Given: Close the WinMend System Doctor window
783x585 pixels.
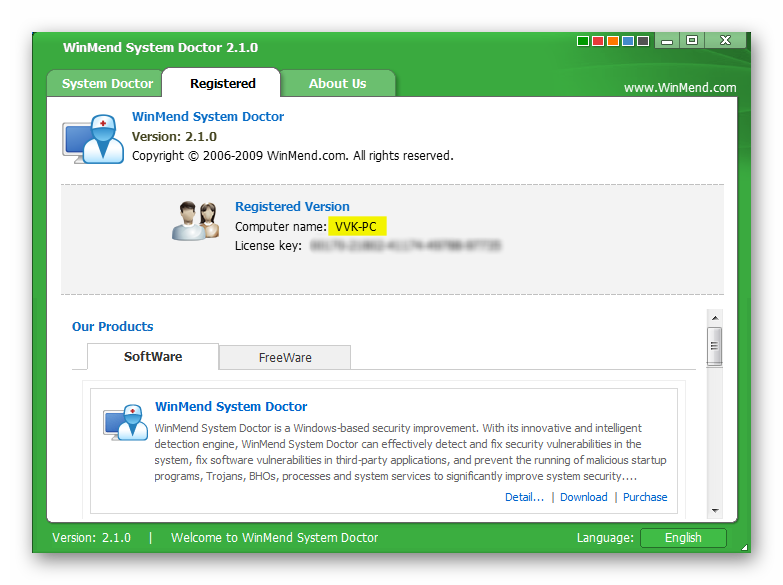Looking at the screenshot, I should pyautogui.click(x=725, y=40).
